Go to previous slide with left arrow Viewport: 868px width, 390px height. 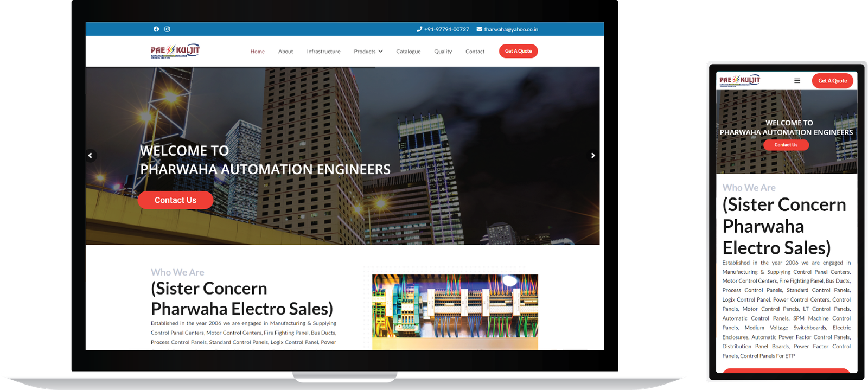(91, 156)
